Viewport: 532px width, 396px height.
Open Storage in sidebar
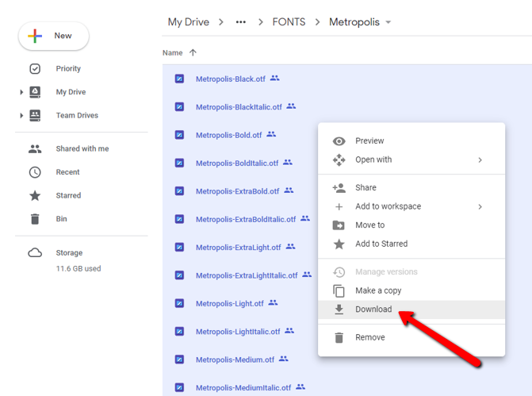pyautogui.click(x=69, y=253)
